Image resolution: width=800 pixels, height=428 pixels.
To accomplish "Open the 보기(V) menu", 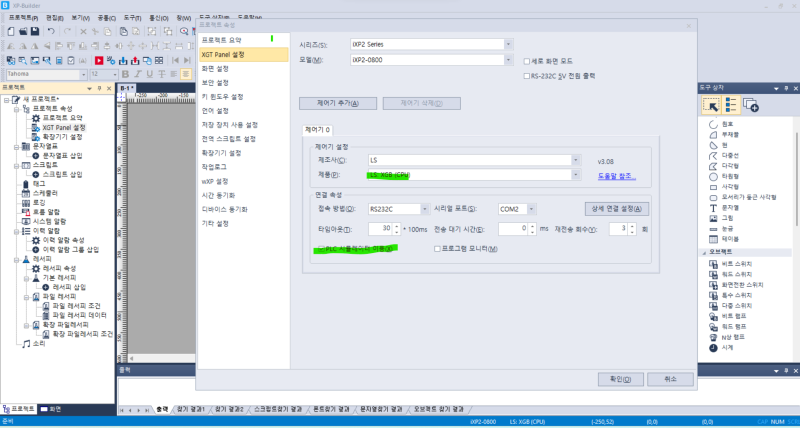I will [81, 18].
